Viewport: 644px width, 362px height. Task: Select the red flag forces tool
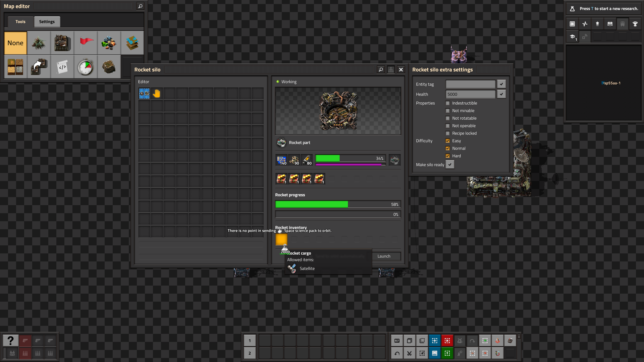pos(86,43)
